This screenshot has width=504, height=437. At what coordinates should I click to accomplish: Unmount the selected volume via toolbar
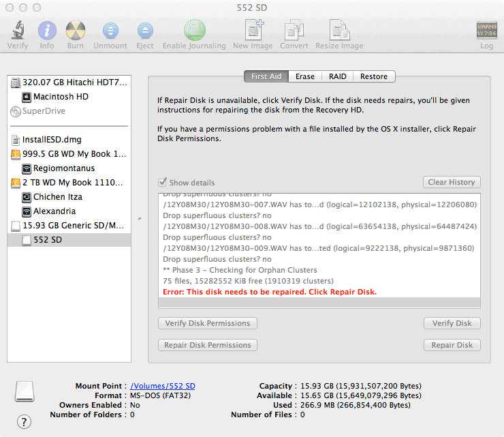click(x=110, y=31)
